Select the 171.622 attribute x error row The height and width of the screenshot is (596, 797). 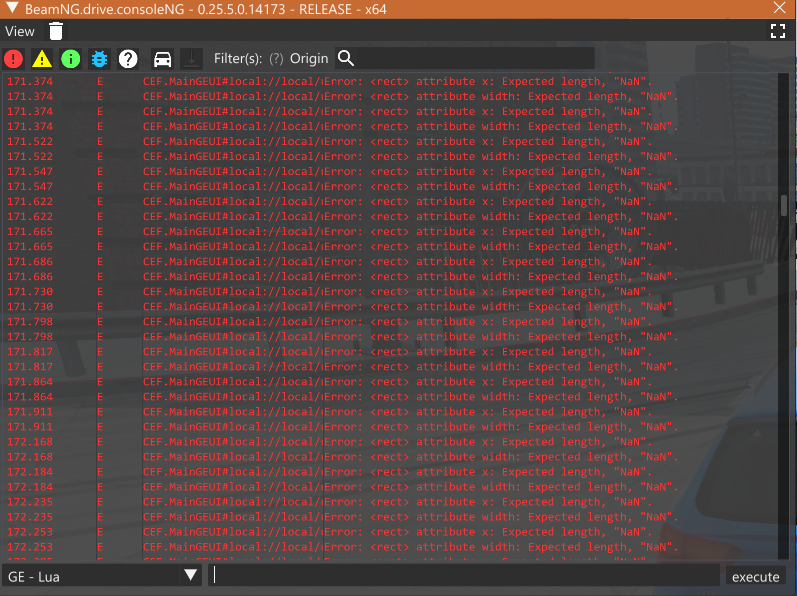[391, 201]
